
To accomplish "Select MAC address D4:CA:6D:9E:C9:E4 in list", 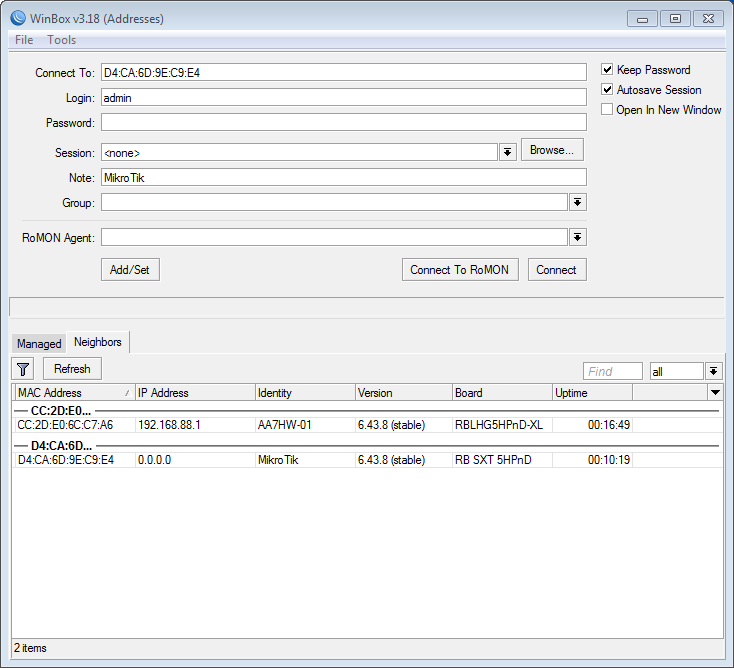I will tap(66, 460).
